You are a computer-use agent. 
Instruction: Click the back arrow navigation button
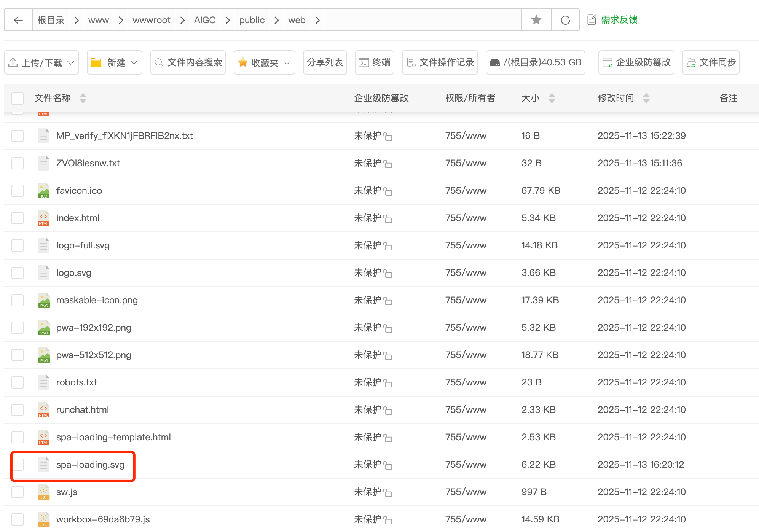pyautogui.click(x=18, y=20)
